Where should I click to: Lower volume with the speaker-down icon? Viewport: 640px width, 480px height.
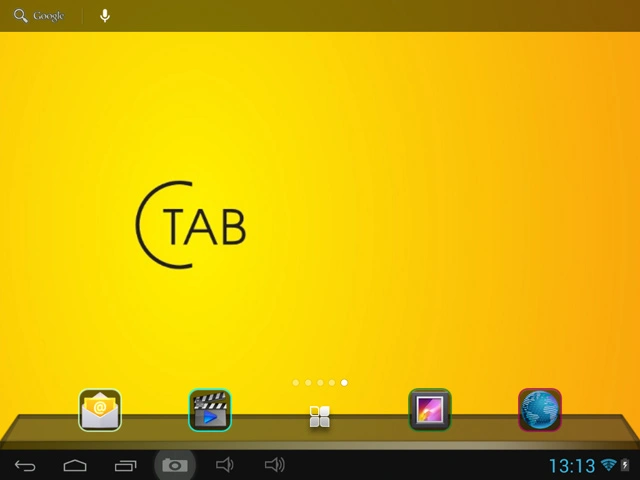coord(225,465)
